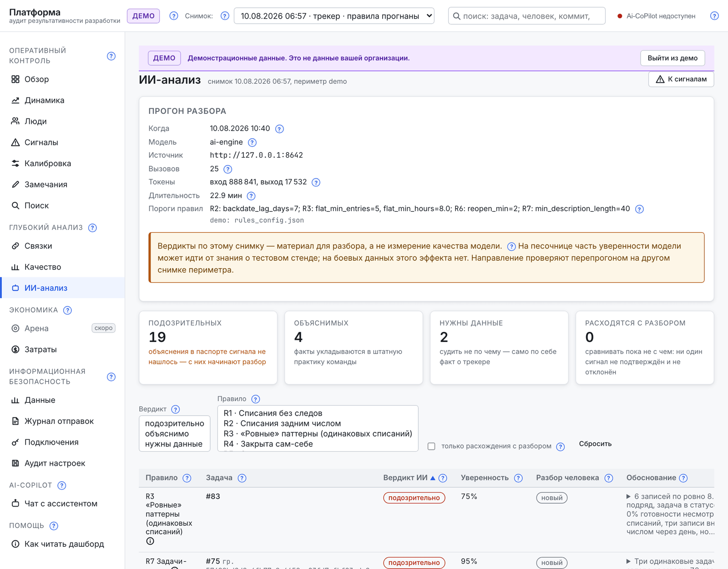728x569 pixels.
Task: Open the Сигналы sidebar item
Action: (62, 142)
